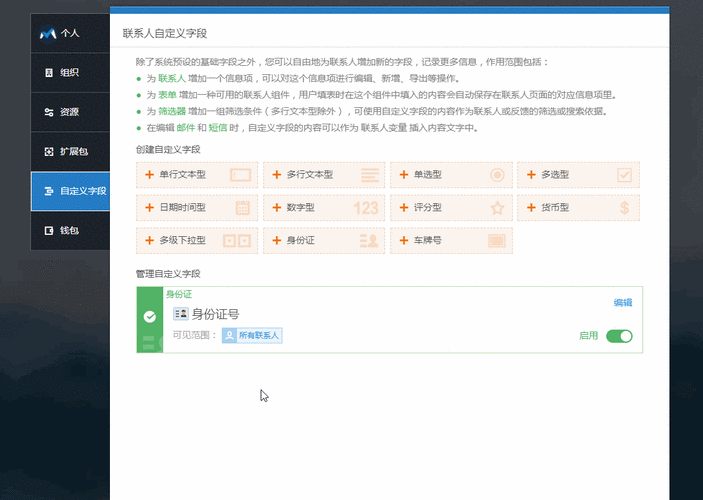Add a 评分型 field

point(451,208)
